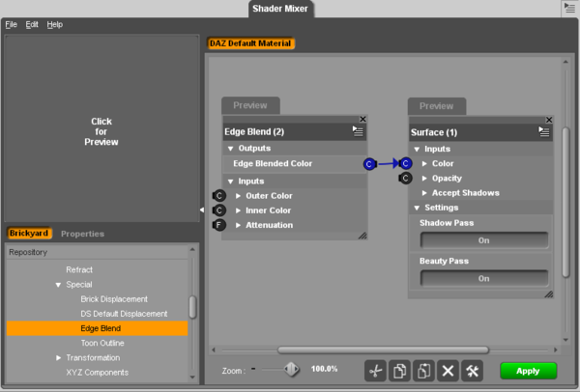This screenshot has height=392, width=580.
Task: Click Edge Blend brick resize grip
Action: (362, 236)
